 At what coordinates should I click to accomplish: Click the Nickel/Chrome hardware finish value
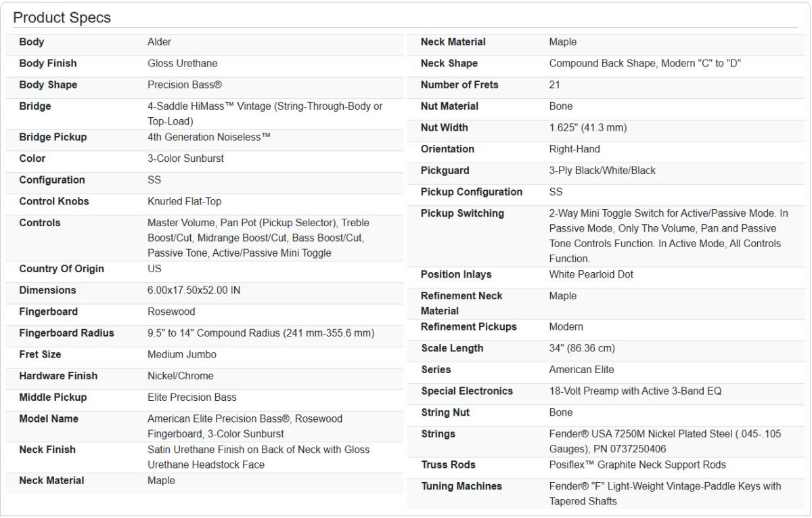point(181,376)
